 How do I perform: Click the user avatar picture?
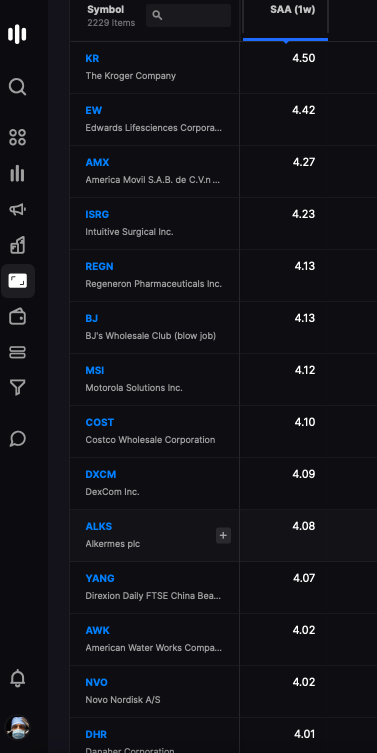18,728
